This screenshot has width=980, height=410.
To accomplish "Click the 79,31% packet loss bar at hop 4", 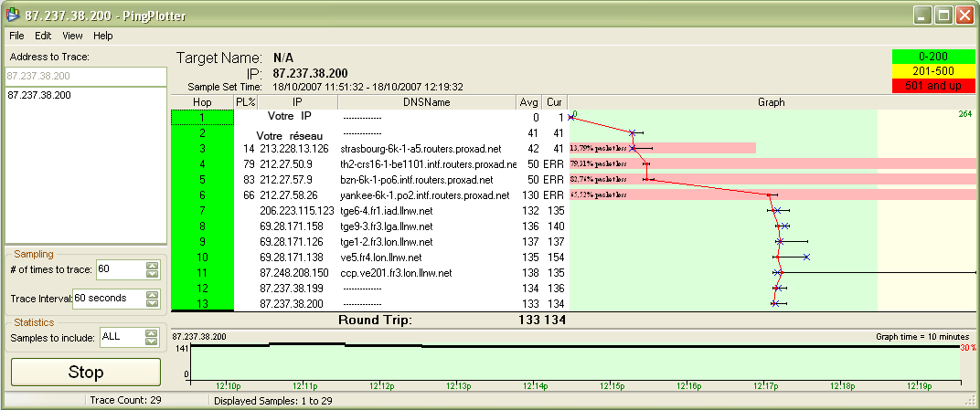I will pyautogui.click(x=773, y=164).
